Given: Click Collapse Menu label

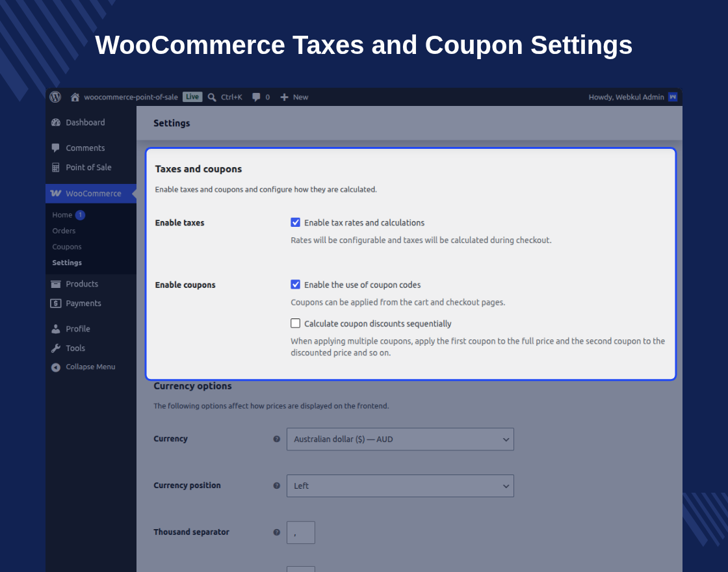Looking at the screenshot, I should (x=90, y=367).
